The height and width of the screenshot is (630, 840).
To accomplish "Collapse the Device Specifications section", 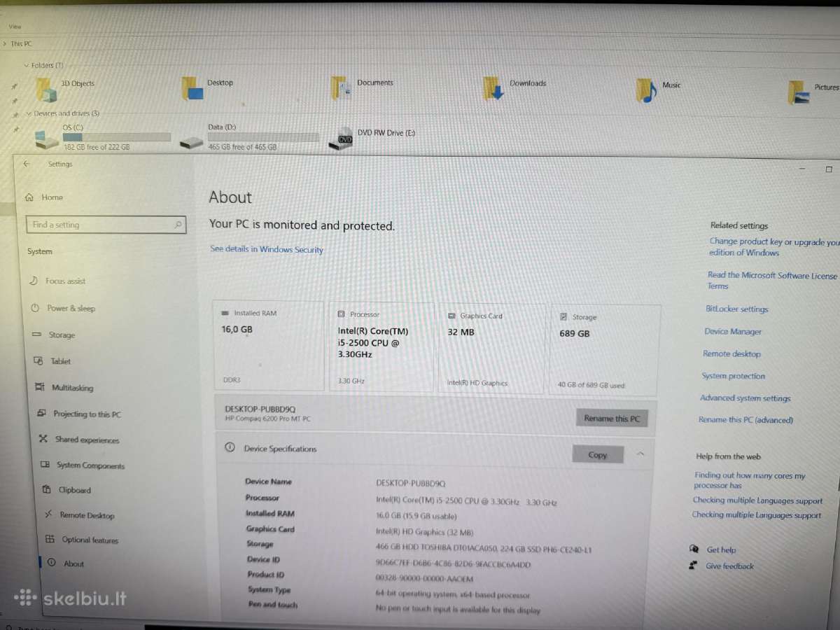I will (640, 454).
